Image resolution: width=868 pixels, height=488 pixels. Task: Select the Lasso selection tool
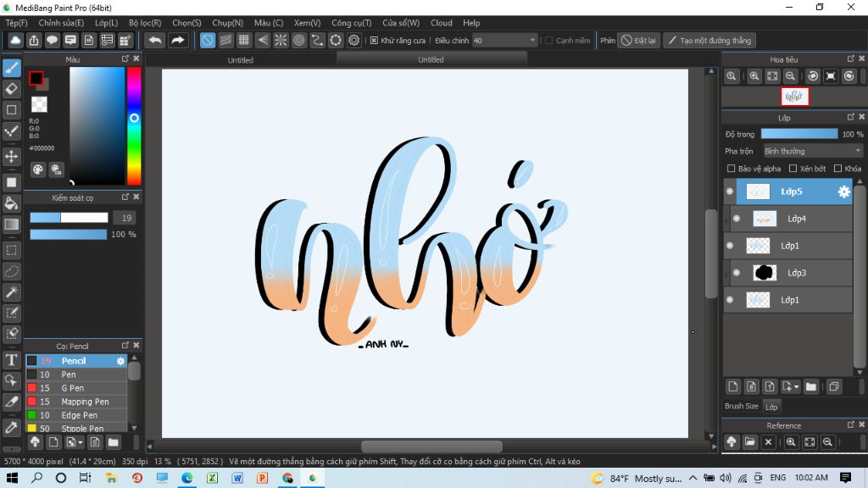[12, 271]
